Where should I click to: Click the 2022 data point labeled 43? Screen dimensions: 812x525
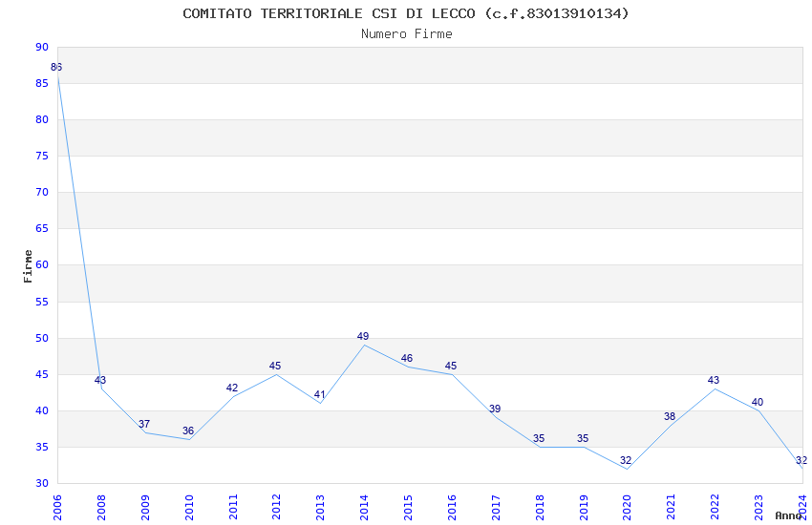(x=714, y=380)
